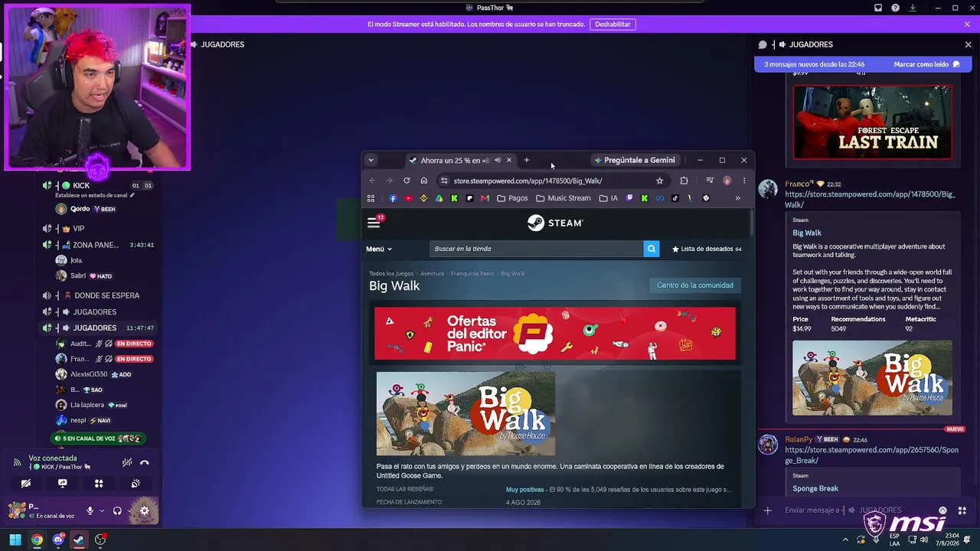The image size is (980, 551).
Task: Click the Steam search magnifier button
Action: (652, 249)
